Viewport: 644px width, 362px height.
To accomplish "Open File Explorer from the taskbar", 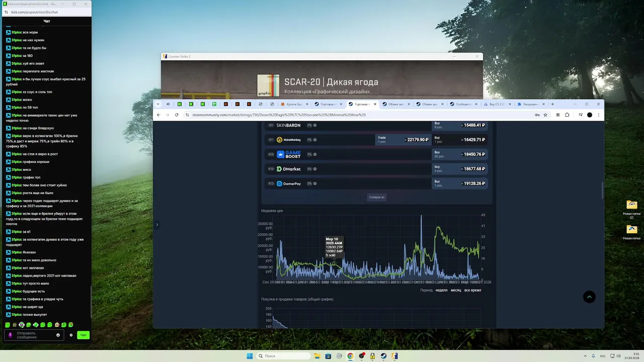I will [x=317, y=356].
